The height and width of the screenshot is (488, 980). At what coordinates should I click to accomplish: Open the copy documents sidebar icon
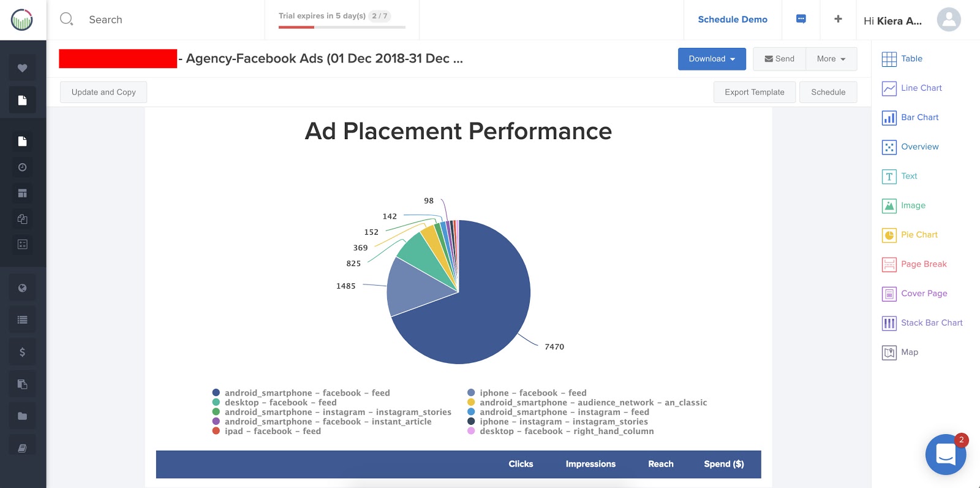point(22,219)
